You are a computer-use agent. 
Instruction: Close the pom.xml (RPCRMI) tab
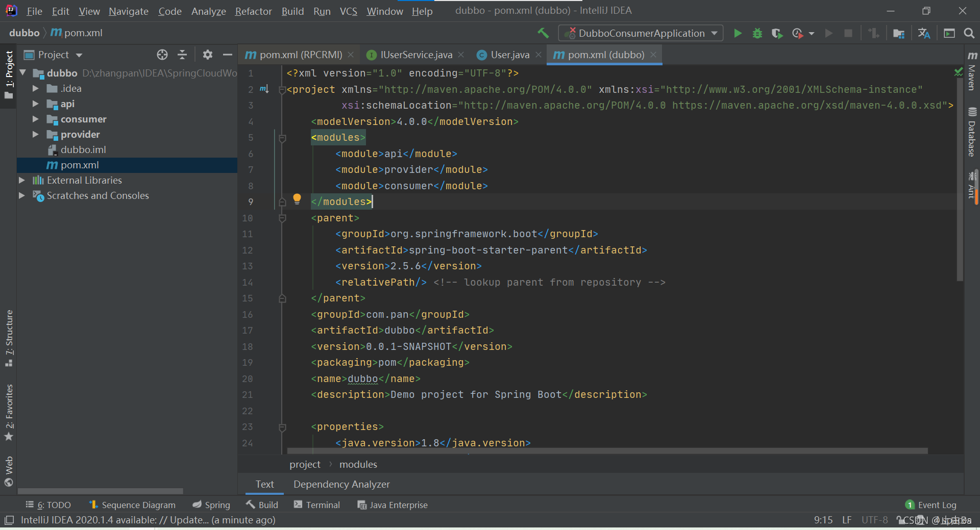tap(351, 55)
